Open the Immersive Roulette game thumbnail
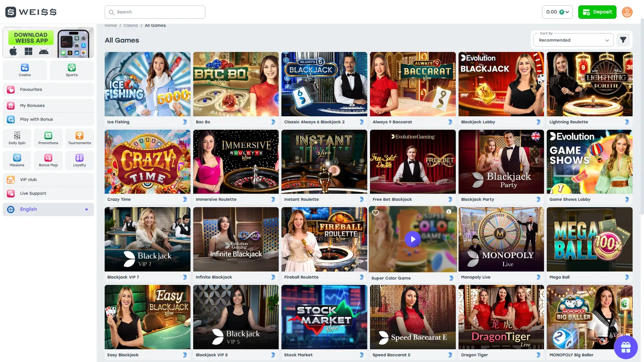 (236, 162)
